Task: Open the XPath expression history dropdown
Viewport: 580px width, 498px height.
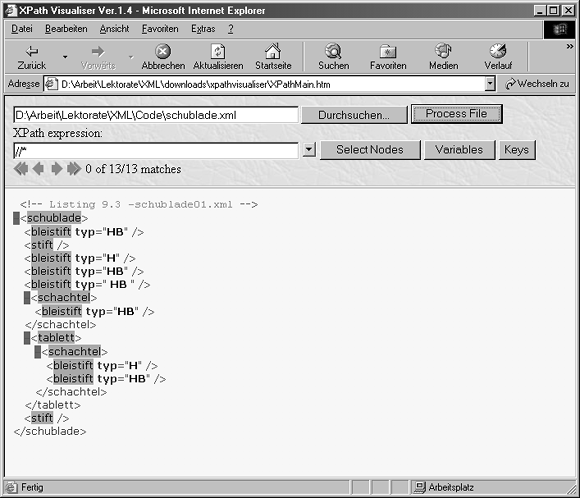Action: coord(309,150)
